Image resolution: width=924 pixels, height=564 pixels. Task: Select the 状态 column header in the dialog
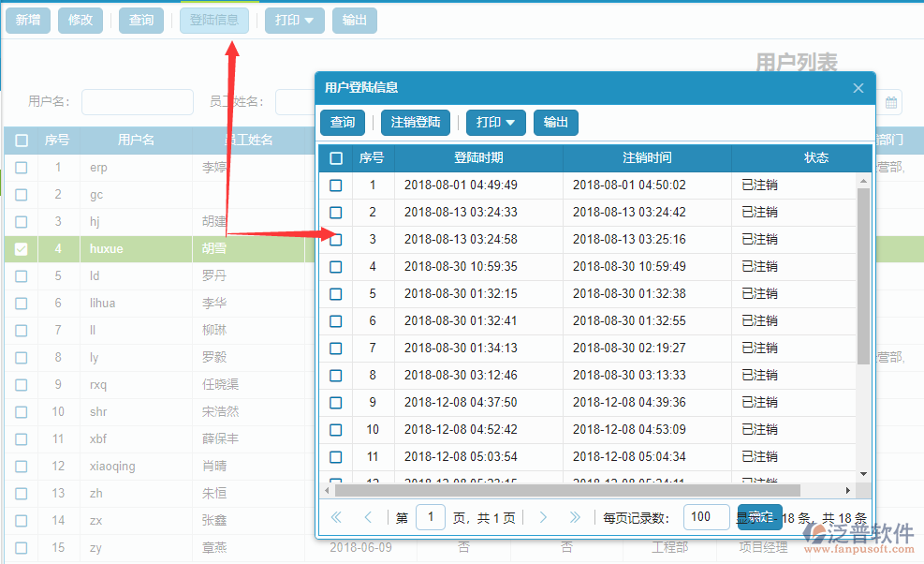[x=816, y=157]
